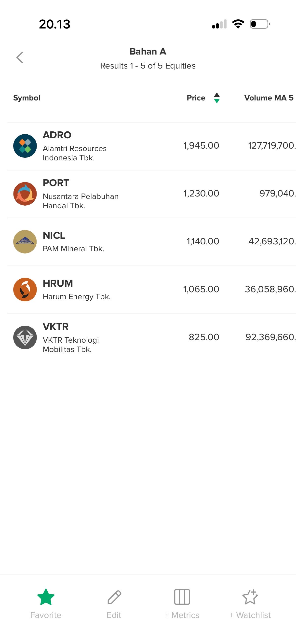
Task: Toggle the green Favorite star
Action: (46, 597)
